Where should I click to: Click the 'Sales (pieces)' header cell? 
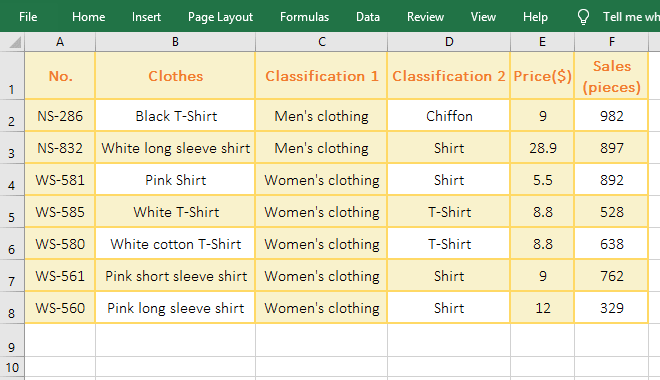pos(612,76)
